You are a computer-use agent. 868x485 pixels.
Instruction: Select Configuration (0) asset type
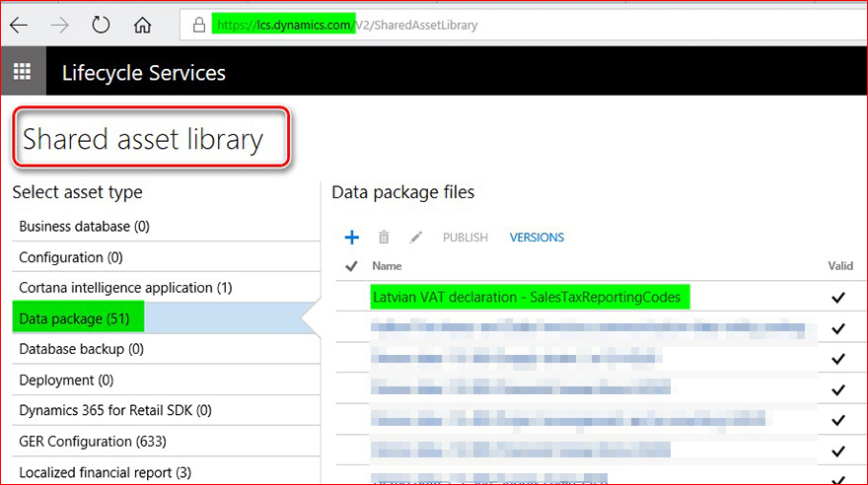[x=166, y=257]
